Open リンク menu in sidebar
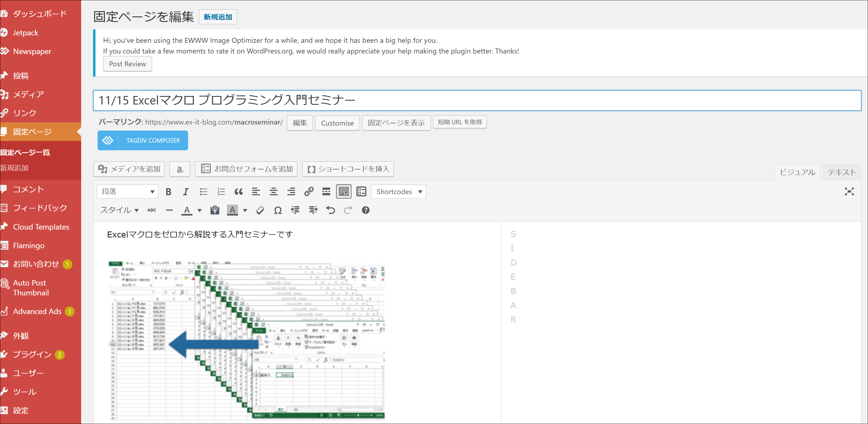 (25, 113)
